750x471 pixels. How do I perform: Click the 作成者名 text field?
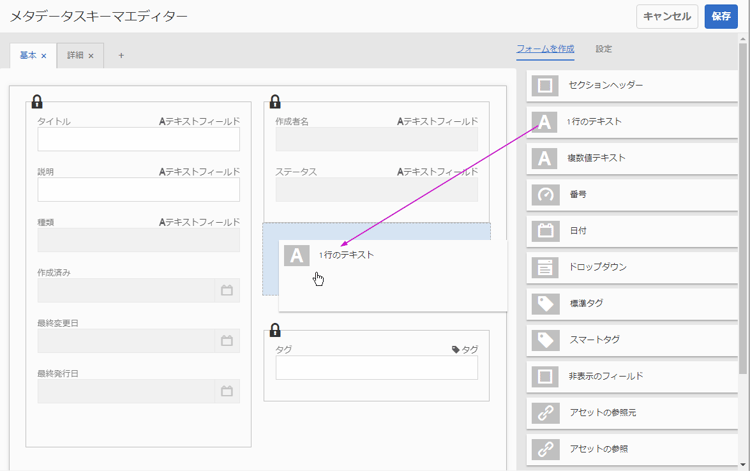(376, 139)
